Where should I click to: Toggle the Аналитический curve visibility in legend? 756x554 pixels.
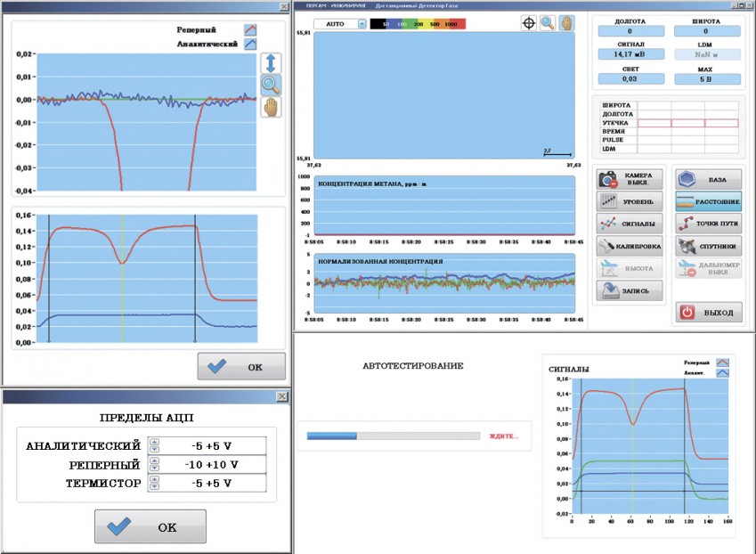251,43
